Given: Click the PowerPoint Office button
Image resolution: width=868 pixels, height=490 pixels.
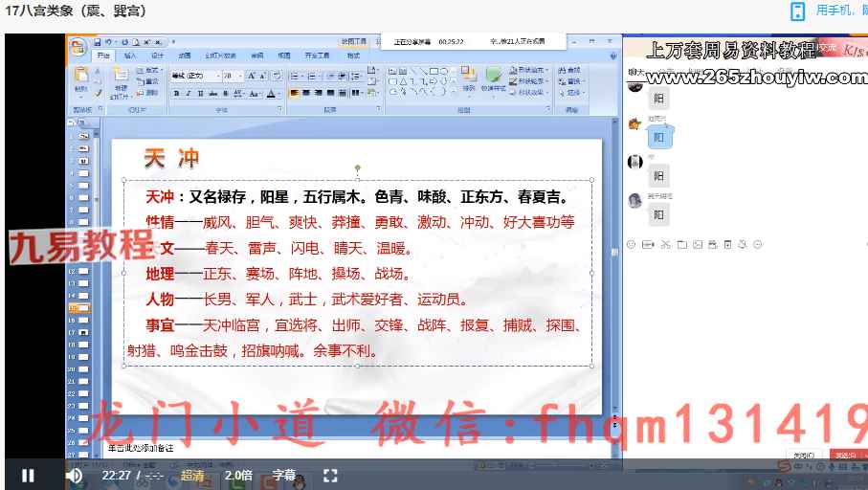Looking at the screenshot, I should pos(78,48).
